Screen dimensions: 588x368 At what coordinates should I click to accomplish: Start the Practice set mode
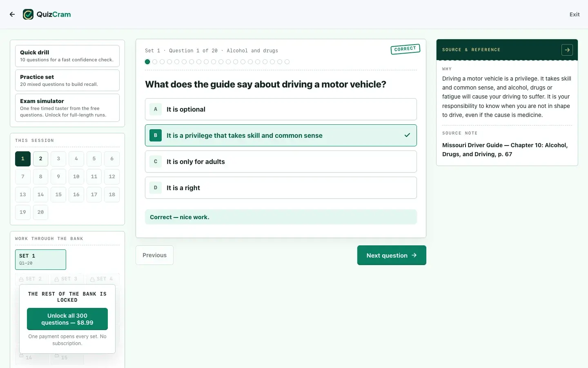[x=67, y=80]
